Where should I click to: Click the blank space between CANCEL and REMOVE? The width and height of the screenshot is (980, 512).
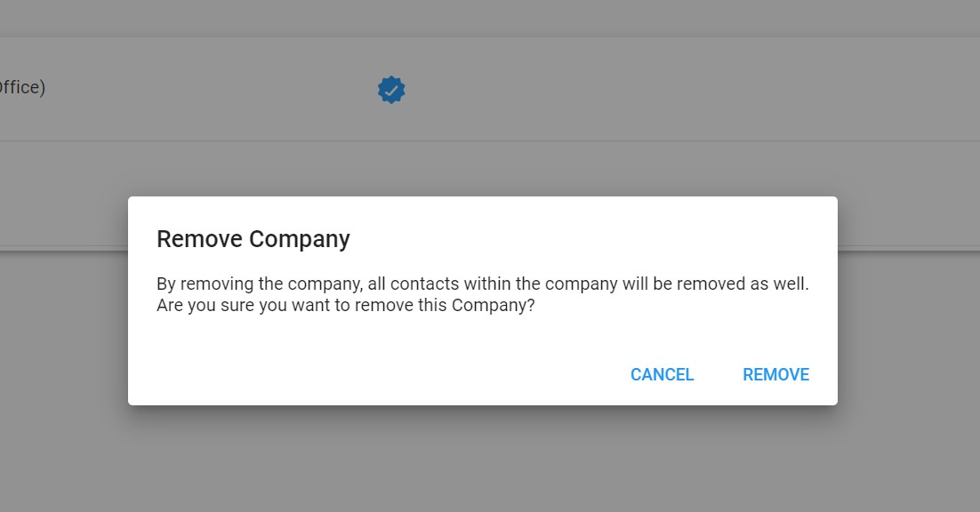coord(719,374)
